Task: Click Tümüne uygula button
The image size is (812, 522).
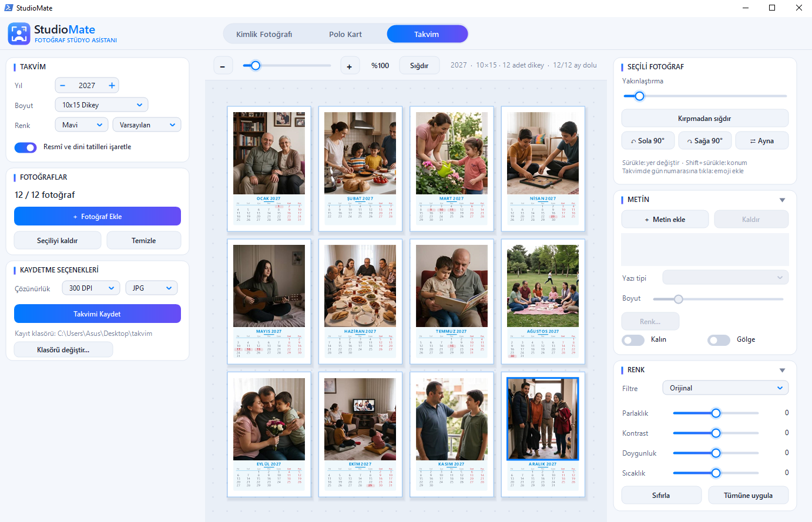Action: point(749,496)
